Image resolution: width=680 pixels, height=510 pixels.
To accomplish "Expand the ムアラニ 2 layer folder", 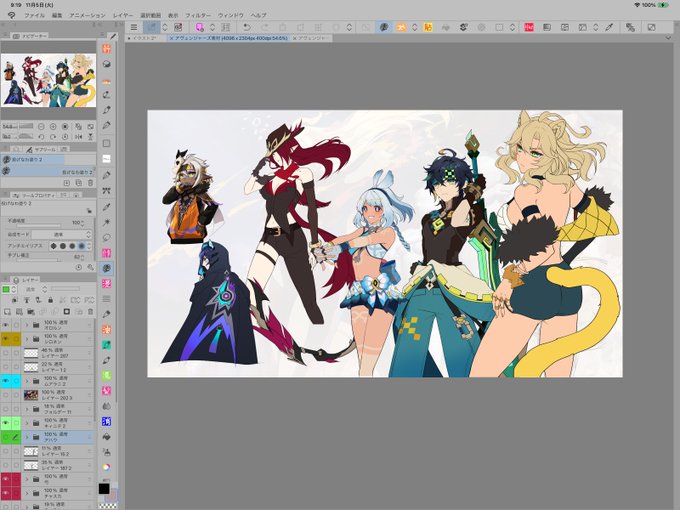I will click(x=27, y=381).
